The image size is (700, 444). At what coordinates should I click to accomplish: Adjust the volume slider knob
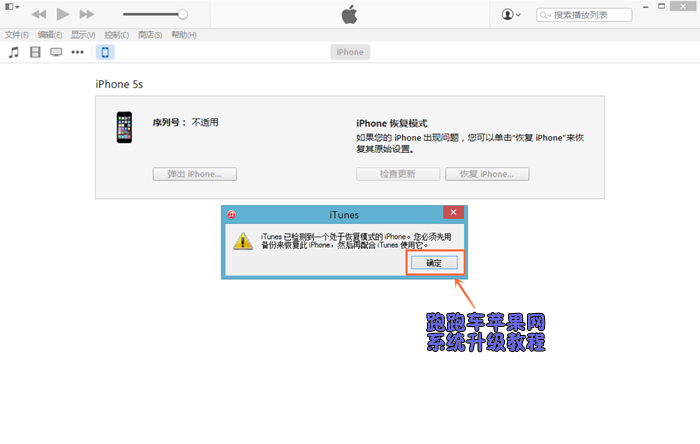[183, 14]
